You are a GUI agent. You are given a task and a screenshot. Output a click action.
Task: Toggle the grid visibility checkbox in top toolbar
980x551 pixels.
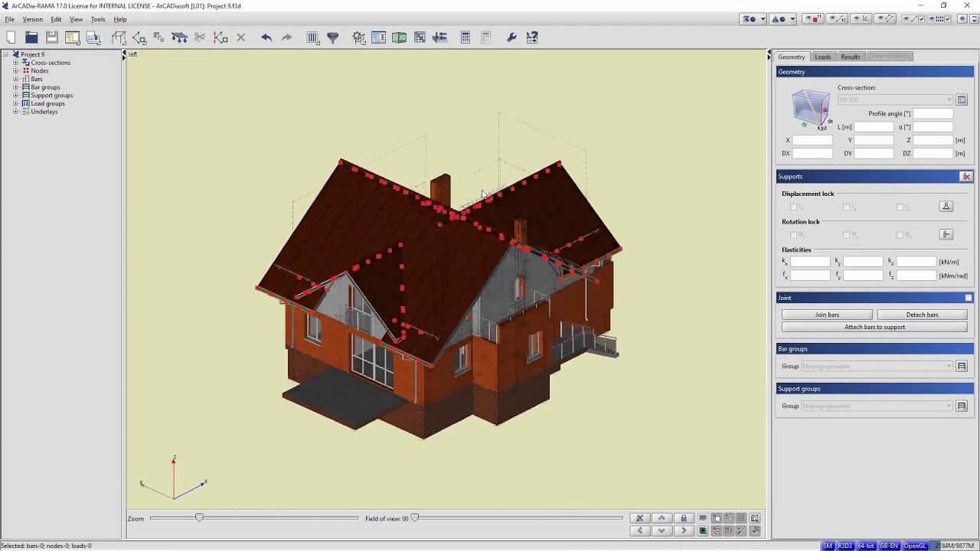point(948,18)
